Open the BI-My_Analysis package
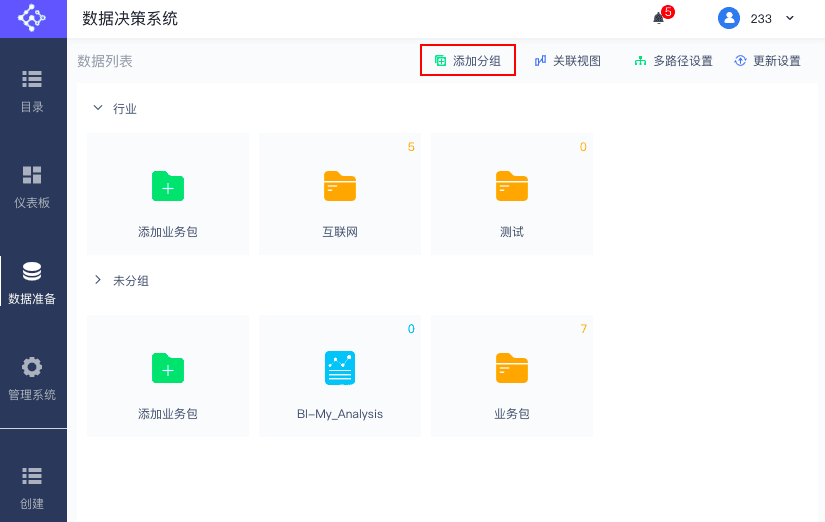This screenshot has width=825, height=522. tap(340, 376)
